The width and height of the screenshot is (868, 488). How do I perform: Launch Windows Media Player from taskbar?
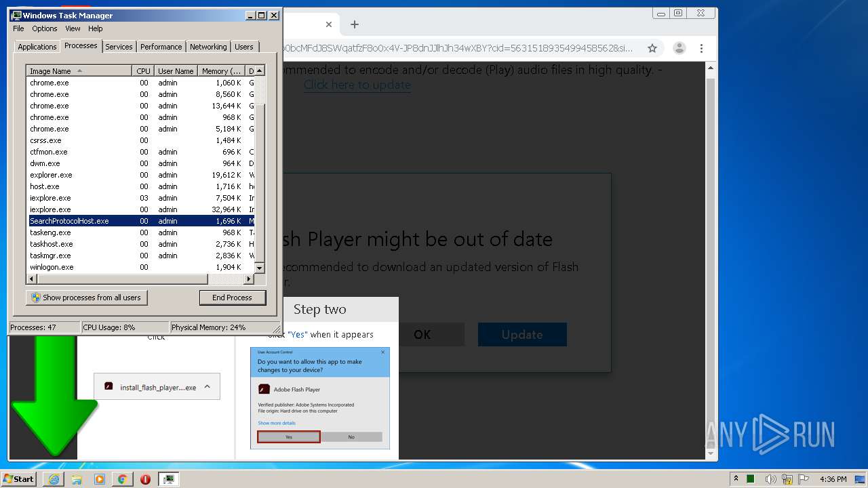click(100, 479)
